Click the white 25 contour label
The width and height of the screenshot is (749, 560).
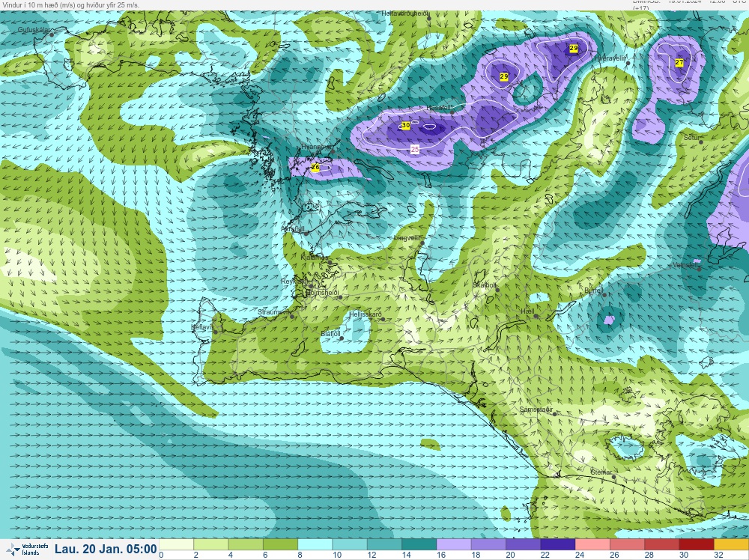415,150
